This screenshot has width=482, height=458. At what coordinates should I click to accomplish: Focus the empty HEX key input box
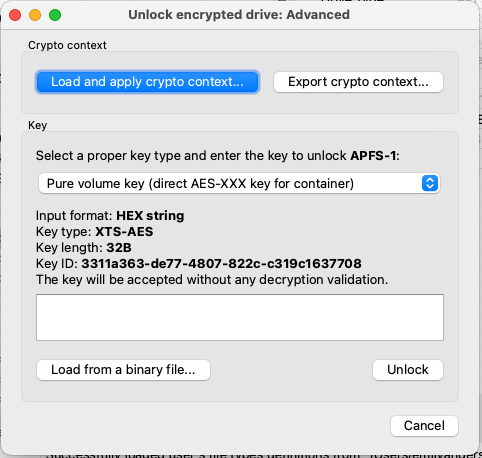coord(240,317)
